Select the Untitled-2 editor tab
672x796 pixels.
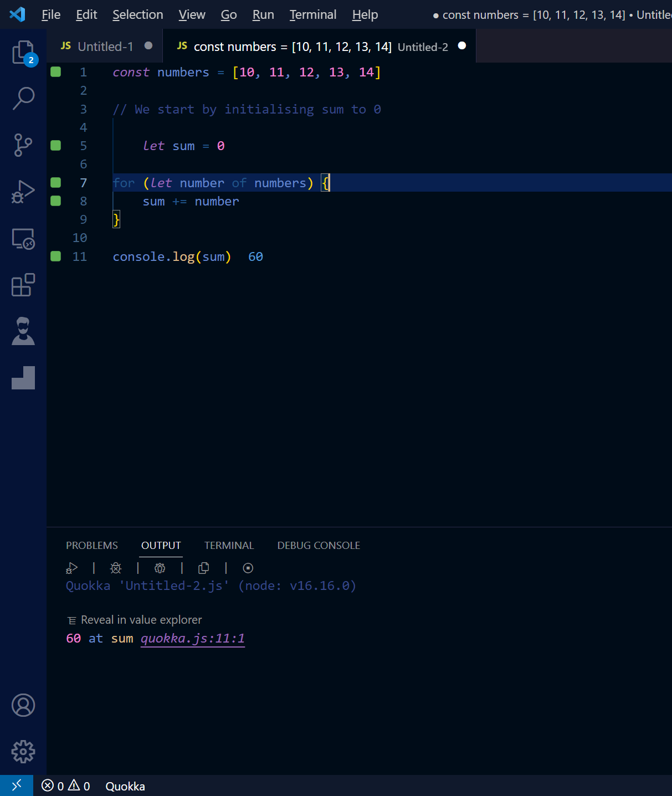319,46
